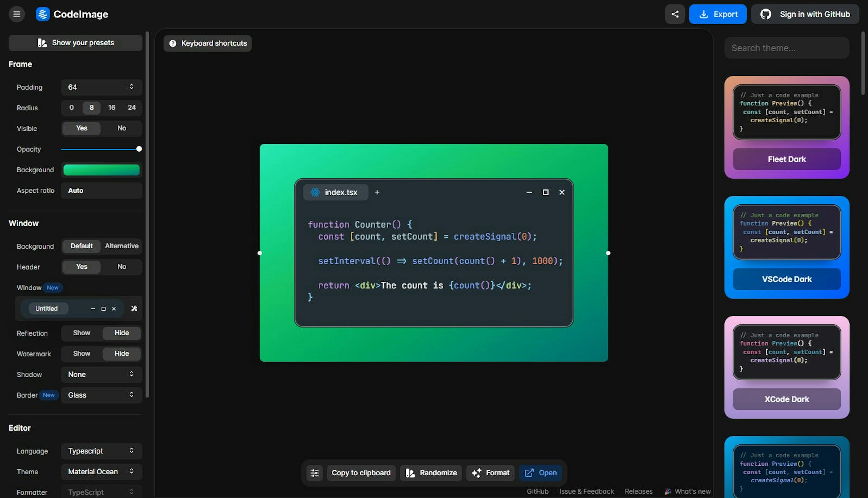
Task: Open the Releases footer link
Action: click(638, 491)
